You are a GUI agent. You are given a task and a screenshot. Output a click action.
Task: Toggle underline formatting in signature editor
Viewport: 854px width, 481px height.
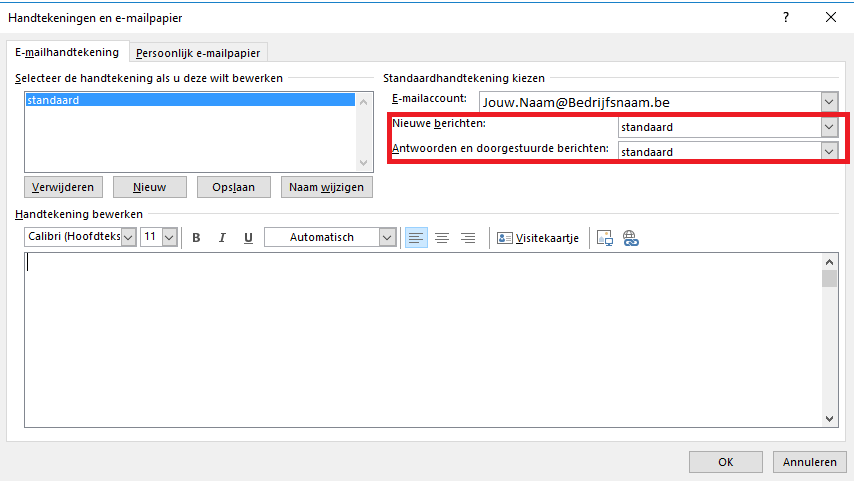click(x=248, y=238)
